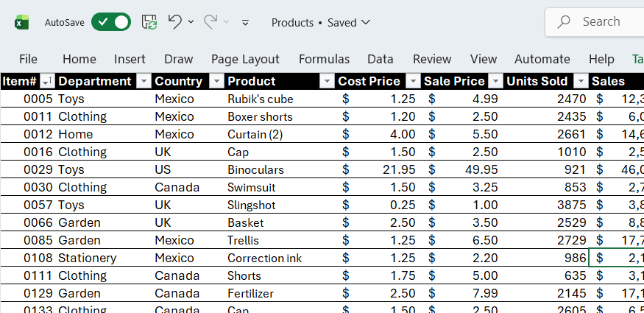Open the Product column filter dropdown
Screen dimensions: 644x313
327,81
